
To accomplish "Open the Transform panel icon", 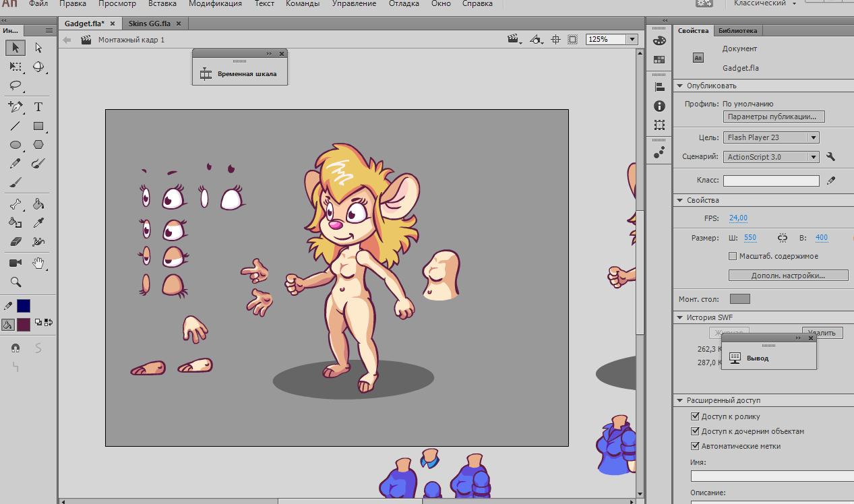I will [x=659, y=125].
